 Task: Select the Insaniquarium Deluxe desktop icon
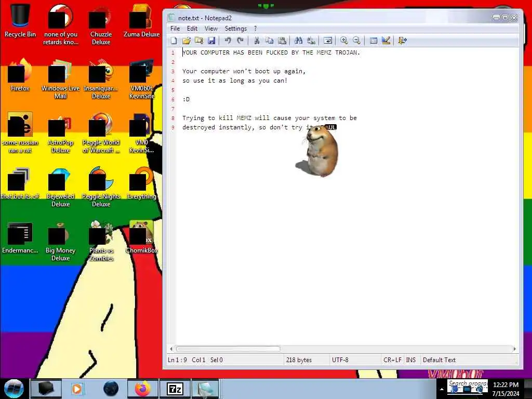pos(101,79)
